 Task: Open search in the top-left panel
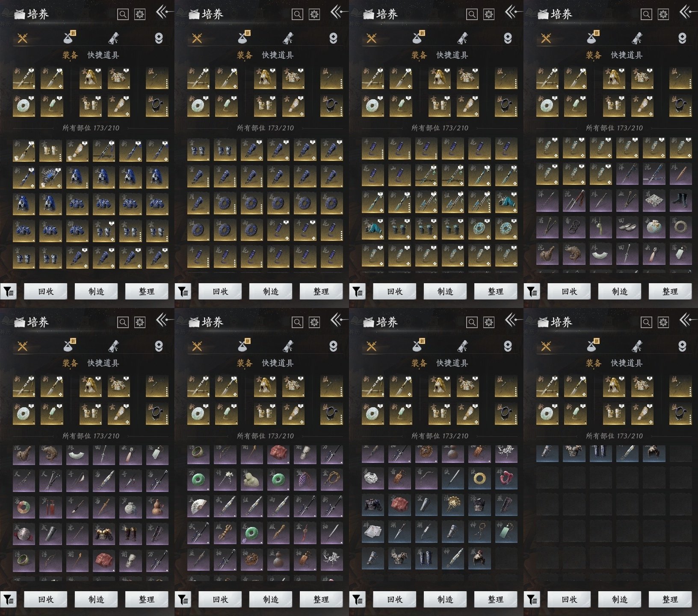coord(123,14)
